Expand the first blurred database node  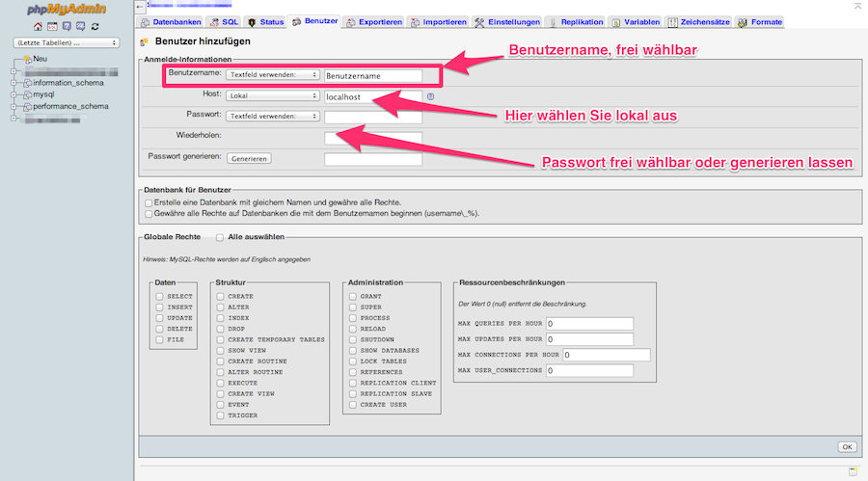14,71
